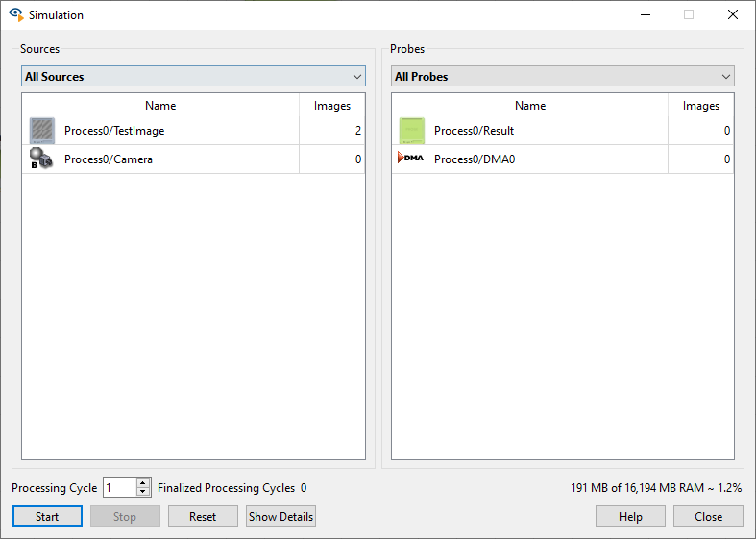Show Details of the simulation

[280, 516]
